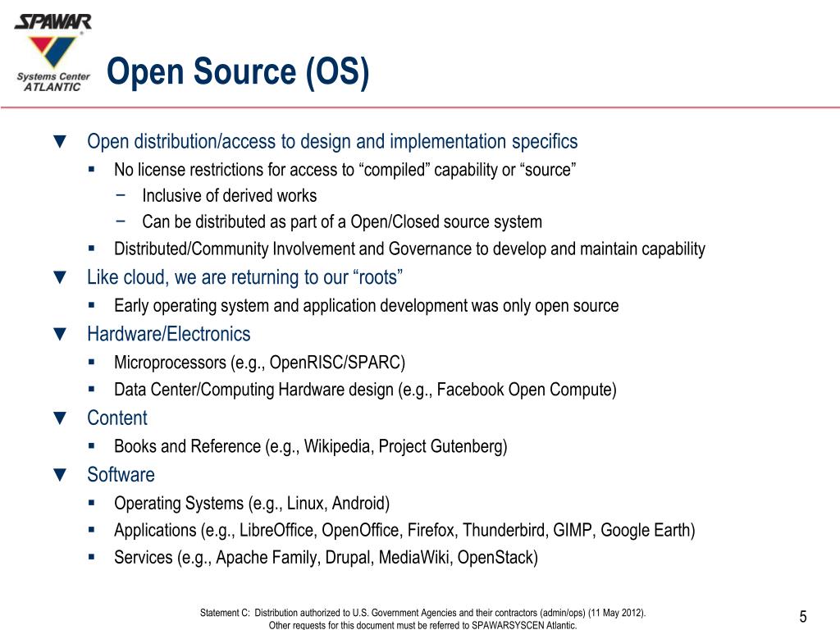Click the "Content" heading
This screenshot has height=630, width=840.
[117, 418]
